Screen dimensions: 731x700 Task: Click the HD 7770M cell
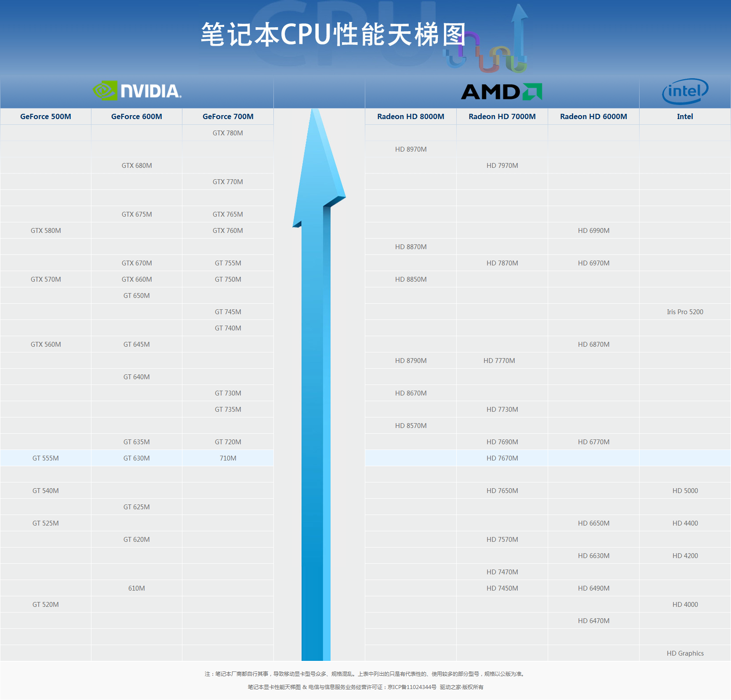coord(502,361)
